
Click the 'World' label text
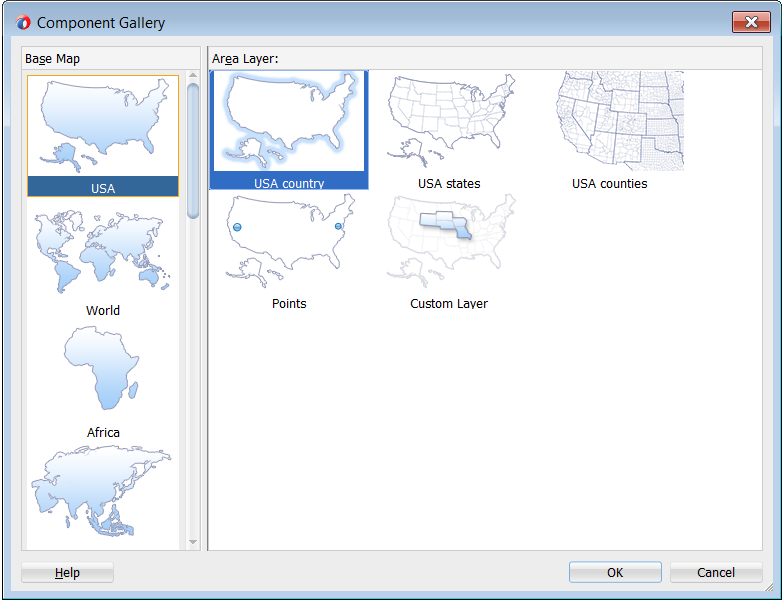(x=103, y=310)
